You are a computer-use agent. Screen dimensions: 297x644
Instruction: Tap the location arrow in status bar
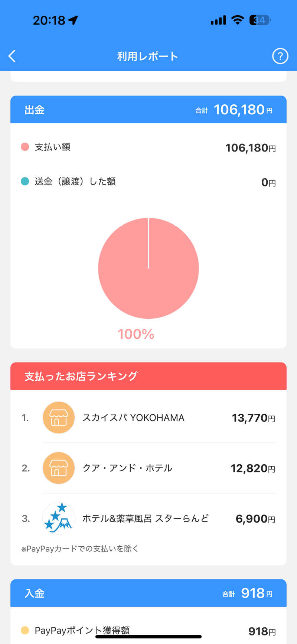[x=73, y=20]
